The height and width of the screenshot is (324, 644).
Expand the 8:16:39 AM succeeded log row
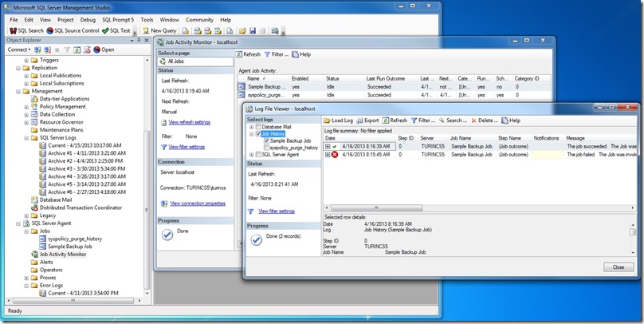click(x=328, y=146)
